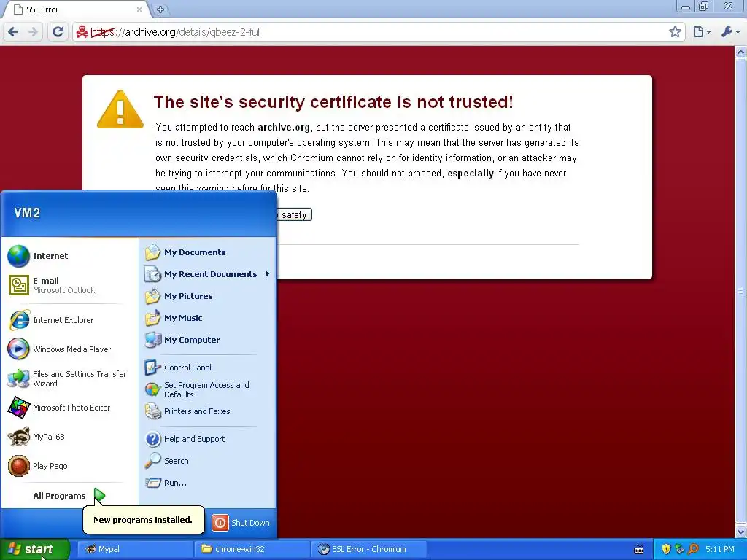Expand My Recent Documents submenu
Image resolution: width=747 pixels, height=560 pixels.
click(208, 274)
